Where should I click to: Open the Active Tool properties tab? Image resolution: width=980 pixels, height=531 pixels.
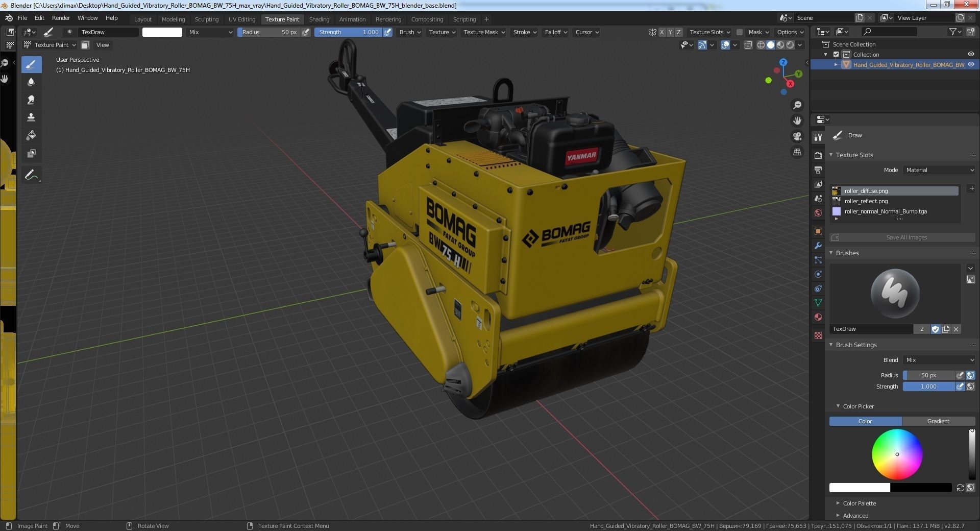pos(818,137)
